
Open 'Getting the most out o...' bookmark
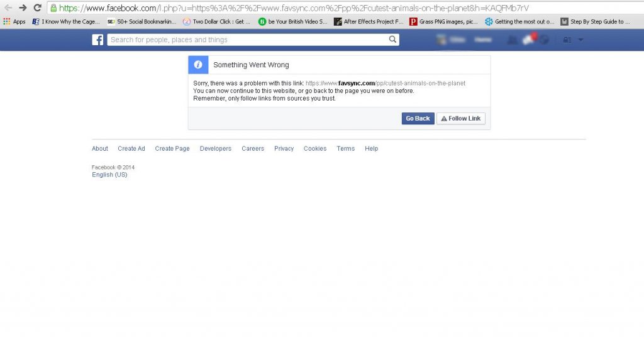click(519, 22)
